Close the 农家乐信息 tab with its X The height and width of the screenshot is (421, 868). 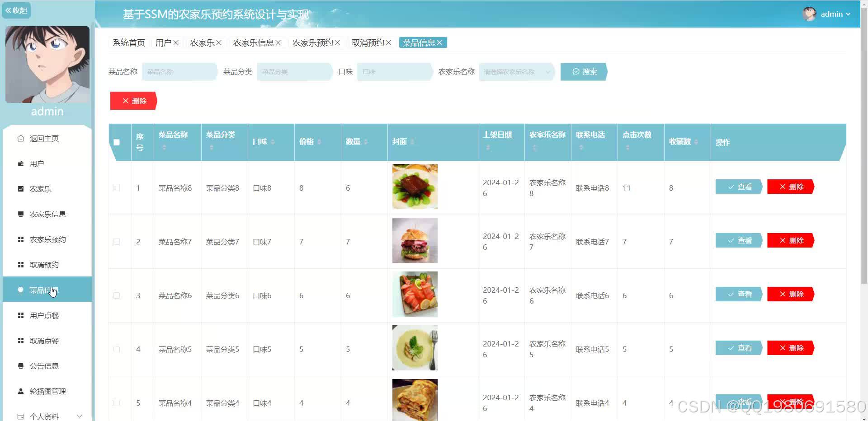(278, 42)
